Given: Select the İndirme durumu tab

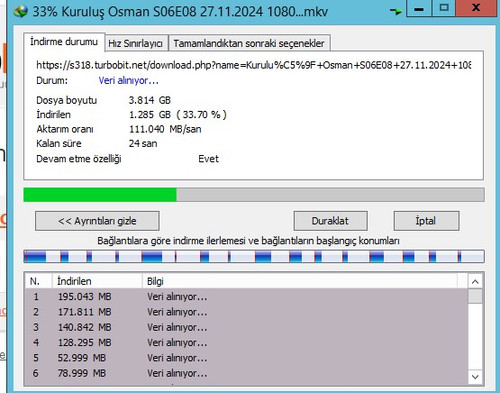Looking at the screenshot, I should point(64,42).
